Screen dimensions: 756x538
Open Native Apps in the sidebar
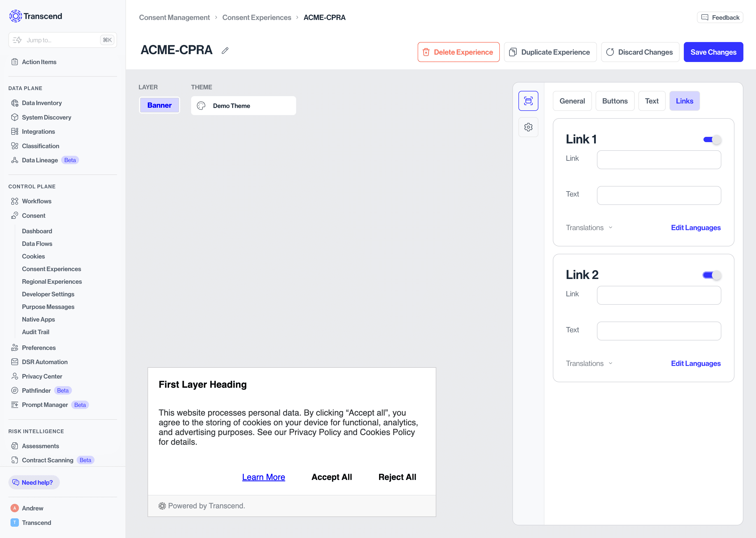pyautogui.click(x=38, y=319)
